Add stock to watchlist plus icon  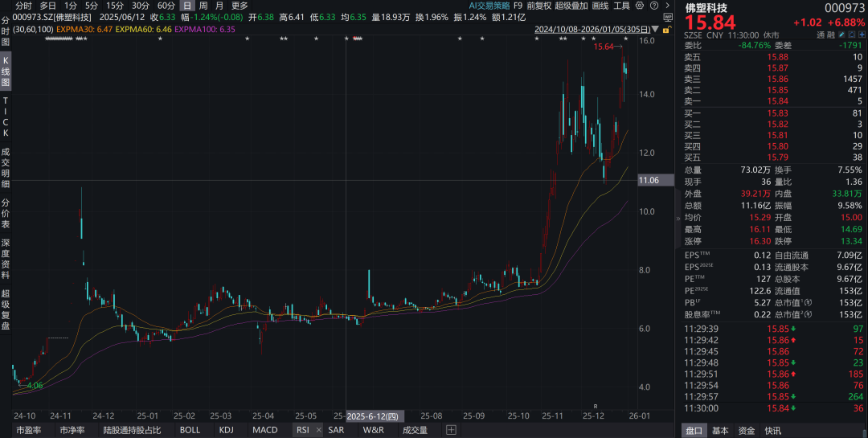click(862, 35)
